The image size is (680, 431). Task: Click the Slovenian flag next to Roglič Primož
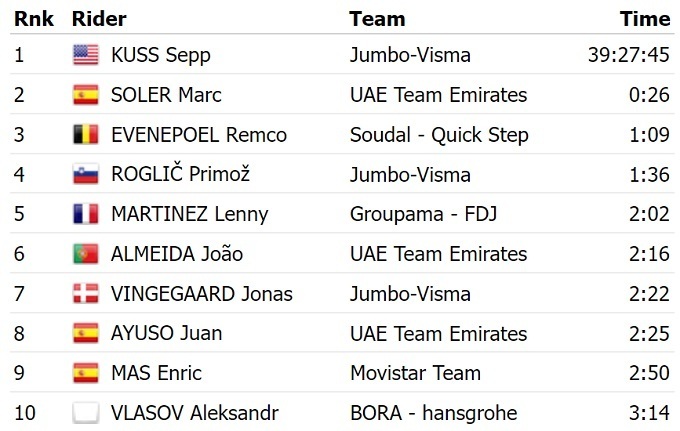[x=86, y=175]
